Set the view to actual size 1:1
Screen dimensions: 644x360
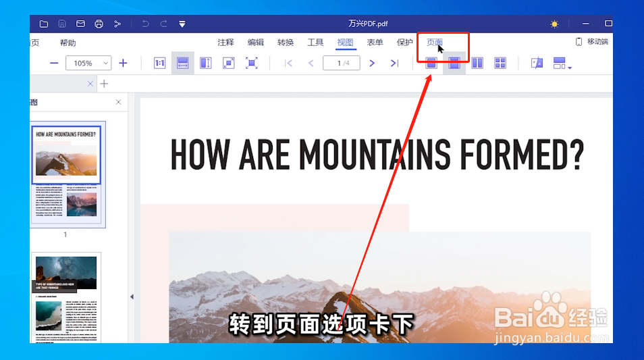[x=160, y=63]
